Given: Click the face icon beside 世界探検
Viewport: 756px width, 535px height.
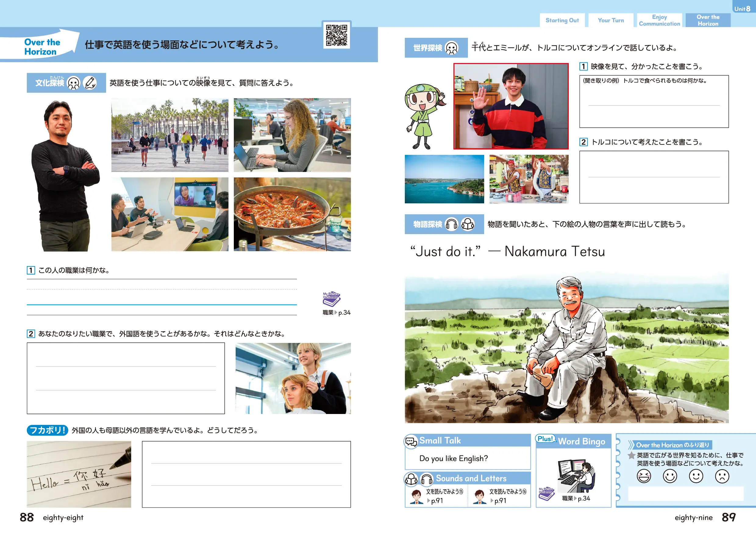Looking at the screenshot, I should click(x=451, y=48).
